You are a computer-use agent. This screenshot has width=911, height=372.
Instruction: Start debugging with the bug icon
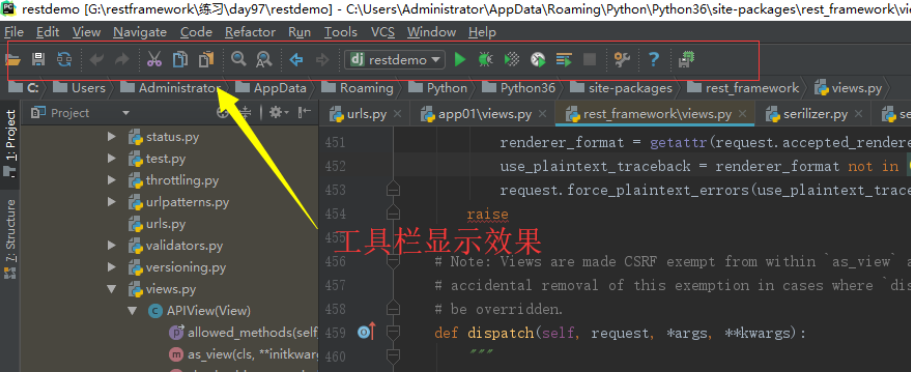coord(486,59)
